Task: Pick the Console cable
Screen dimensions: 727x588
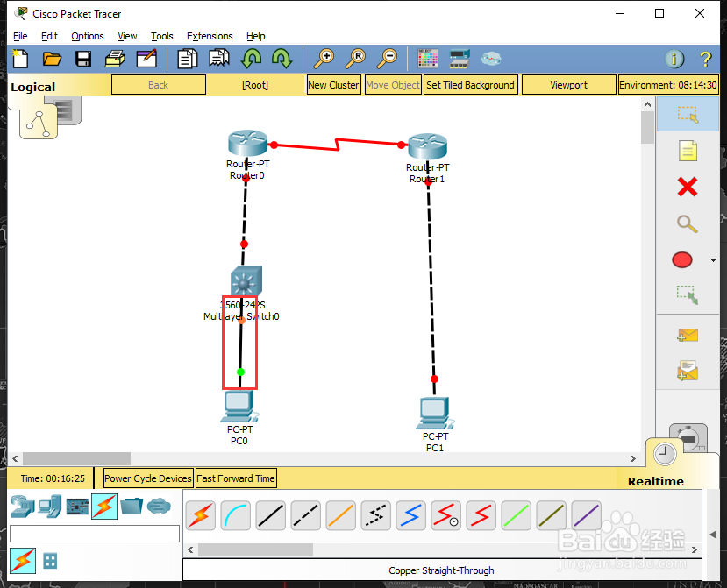Action: 236,515
